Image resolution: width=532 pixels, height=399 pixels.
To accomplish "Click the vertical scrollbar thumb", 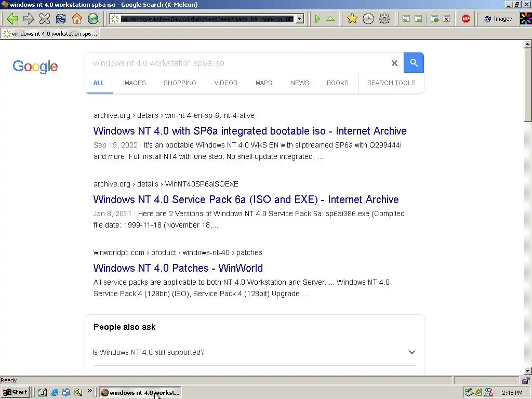I will pyautogui.click(x=528, y=85).
